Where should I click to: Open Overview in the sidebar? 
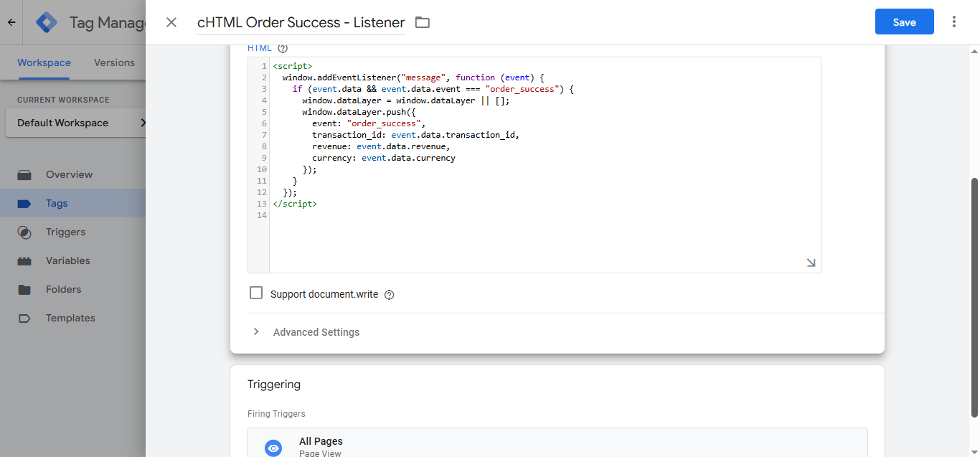tap(69, 174)
